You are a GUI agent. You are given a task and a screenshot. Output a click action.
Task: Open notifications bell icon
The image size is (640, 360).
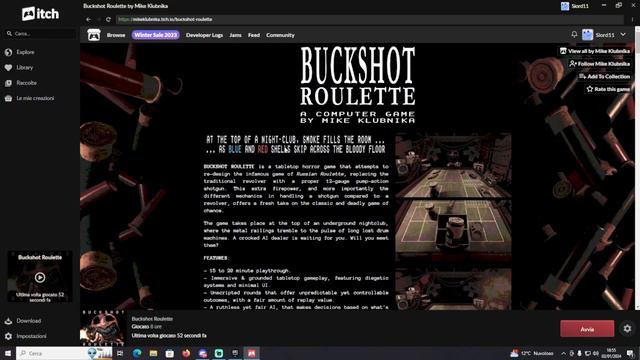click(x=574, y=35)
